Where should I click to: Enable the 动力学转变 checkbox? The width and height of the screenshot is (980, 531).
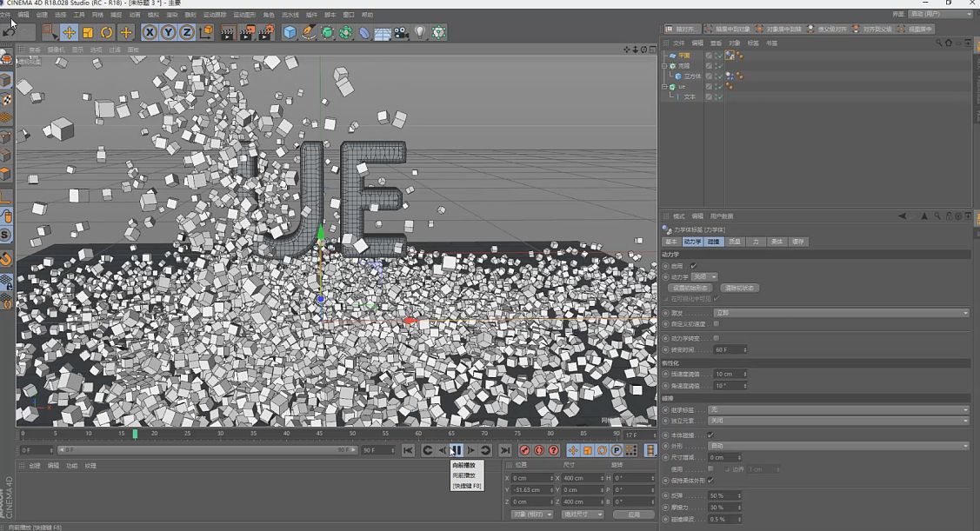[717, 338]
